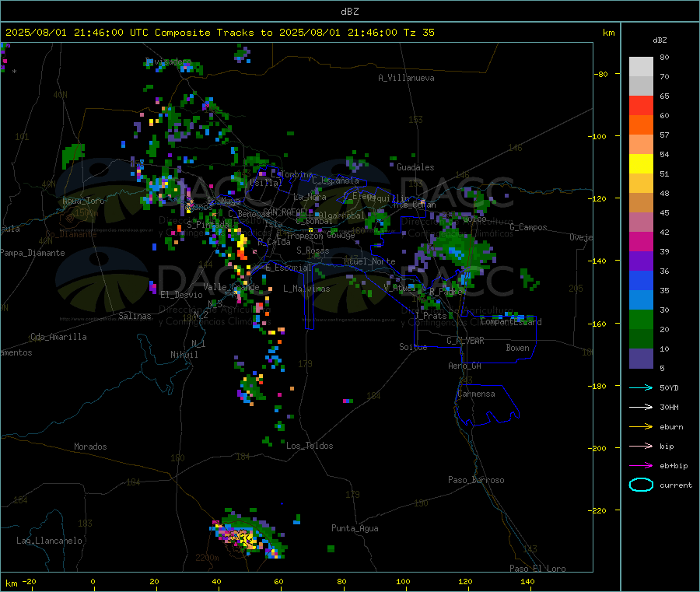Click the 'current' legend label

click(676, 485)
